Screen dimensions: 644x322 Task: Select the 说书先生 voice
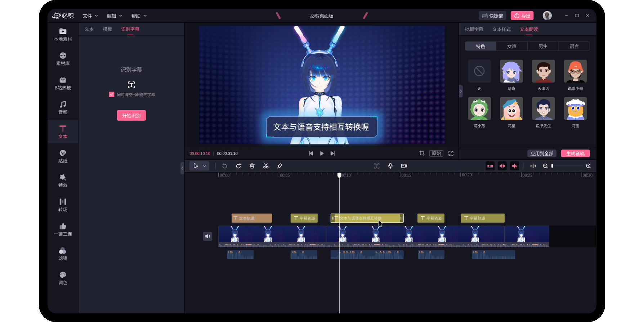544,109
